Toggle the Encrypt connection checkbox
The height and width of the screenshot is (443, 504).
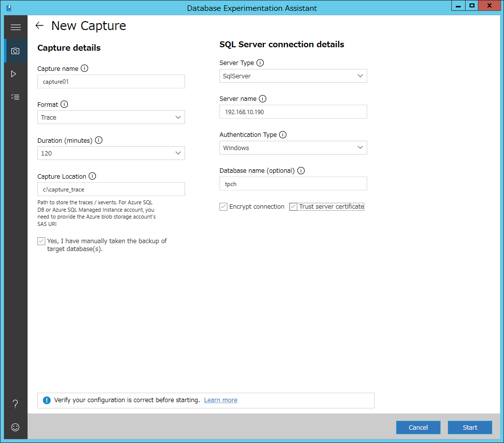click(223, 207)
